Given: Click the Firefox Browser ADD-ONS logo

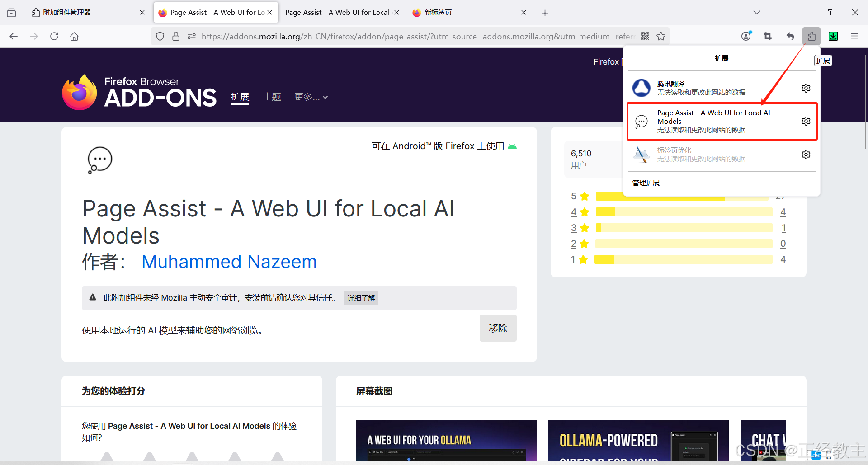Looking at the screenshot, I should [139, 92].
